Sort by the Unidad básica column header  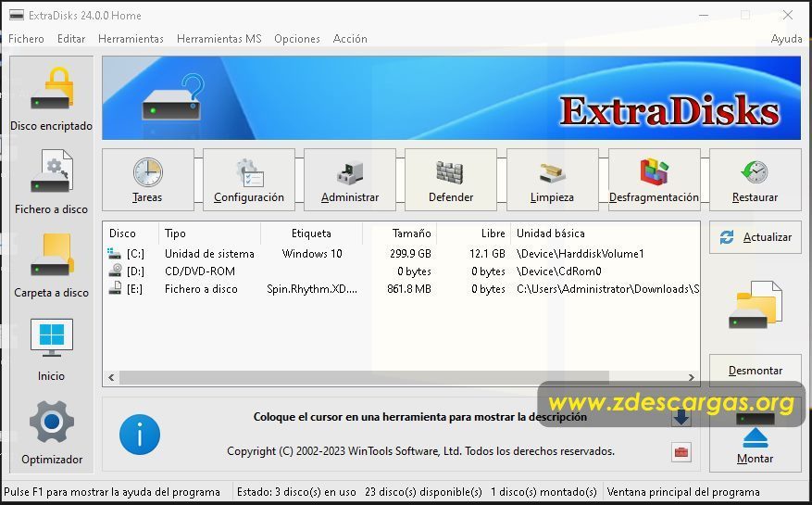point(606,234)
